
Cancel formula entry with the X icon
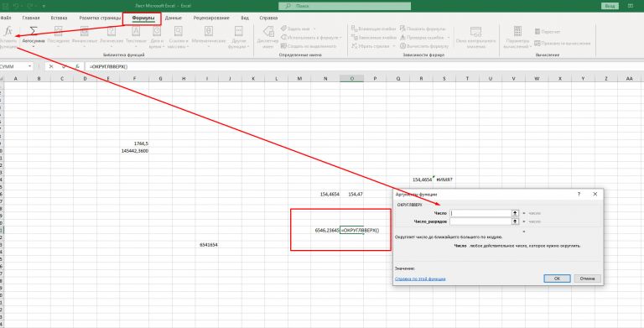click(x=51, y=66)
